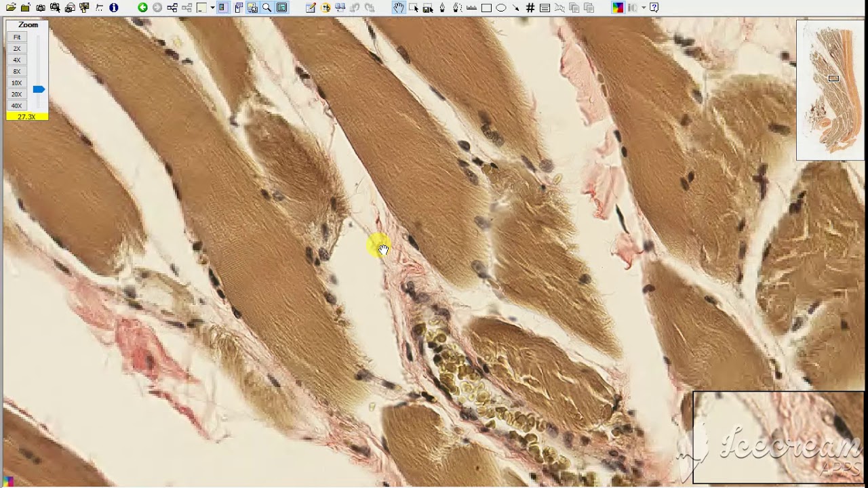The width and height of the screenshot is (868, 488).
Task: Set zoom to 2X
Action: point(17,49)
